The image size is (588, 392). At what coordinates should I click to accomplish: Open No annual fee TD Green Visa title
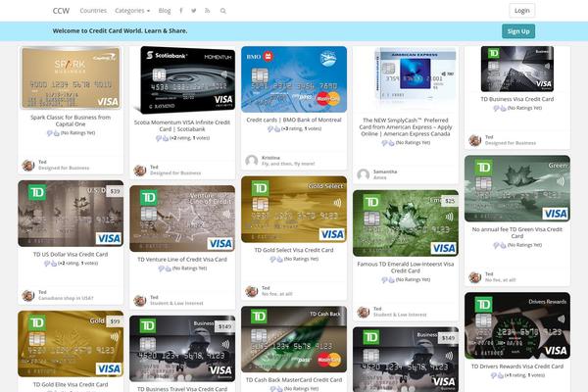click(517, 232)
